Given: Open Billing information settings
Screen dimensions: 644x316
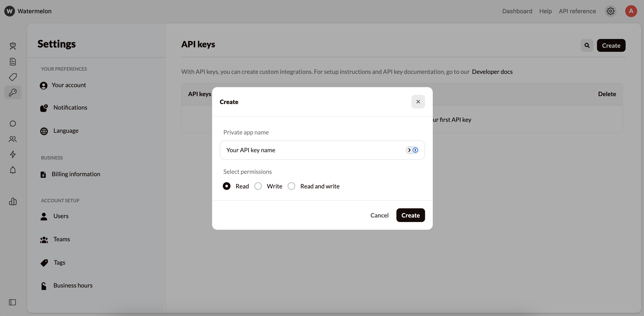Looking at the screenshot, I should [x=70, y=174].
